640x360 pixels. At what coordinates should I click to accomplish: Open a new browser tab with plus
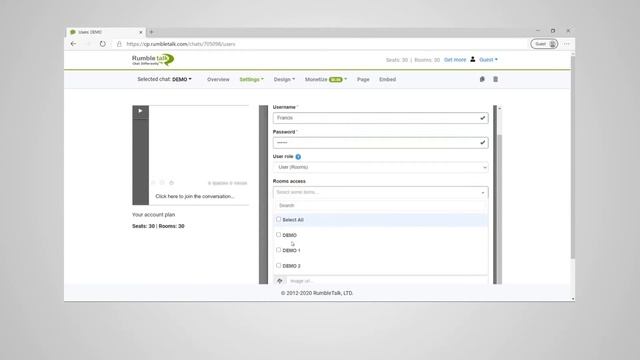[x=151, y=32]
